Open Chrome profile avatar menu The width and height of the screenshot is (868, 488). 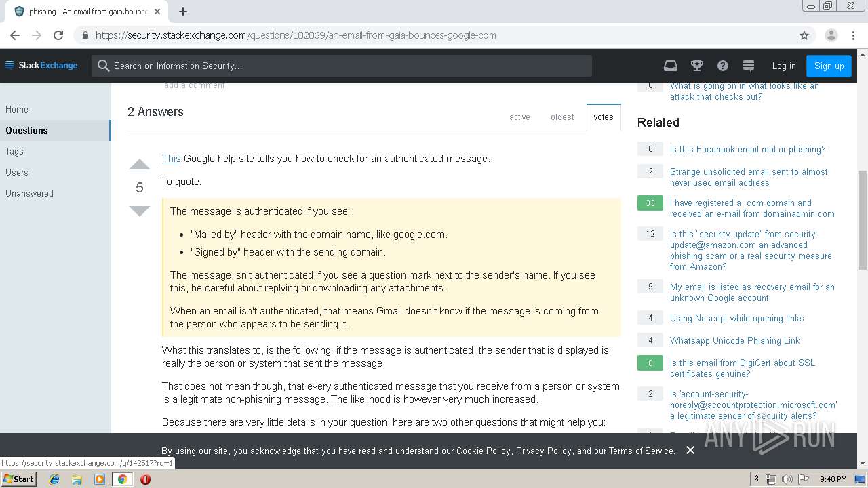(x=831, y=35)
